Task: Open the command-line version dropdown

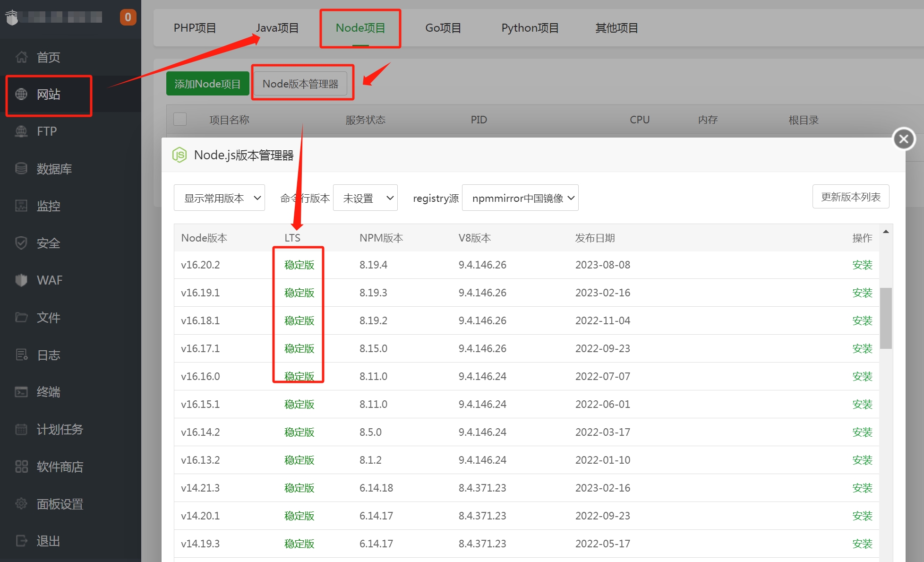Action: (365, 198)
